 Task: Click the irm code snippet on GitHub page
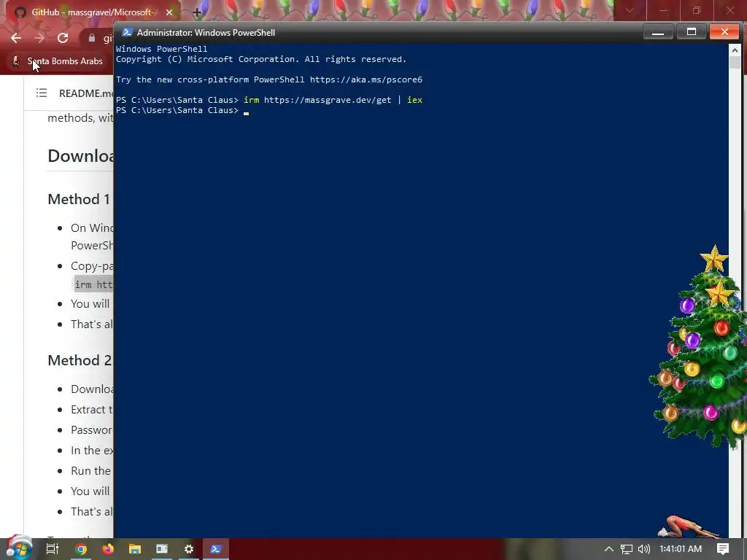(x=93, y=285)
